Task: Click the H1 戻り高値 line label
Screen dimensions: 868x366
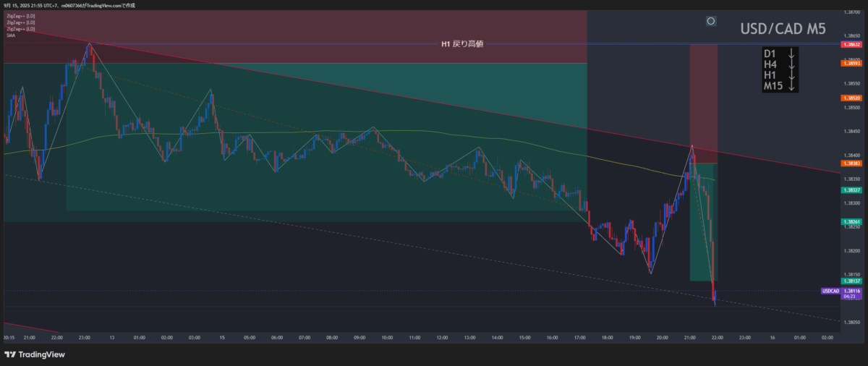Action: tap(461, 44)
